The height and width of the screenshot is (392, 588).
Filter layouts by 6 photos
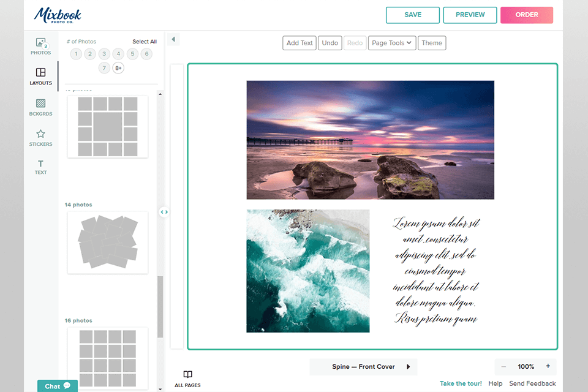tap(146, 54)
